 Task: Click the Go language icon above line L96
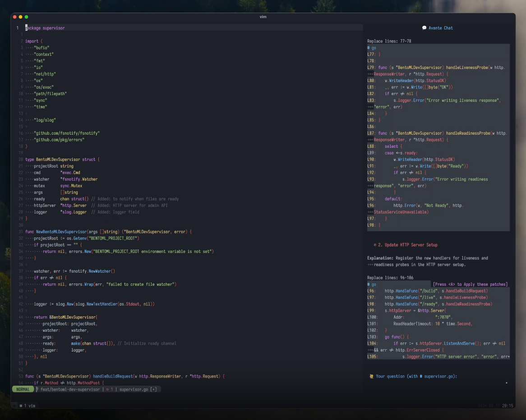(x=369, y=284)
